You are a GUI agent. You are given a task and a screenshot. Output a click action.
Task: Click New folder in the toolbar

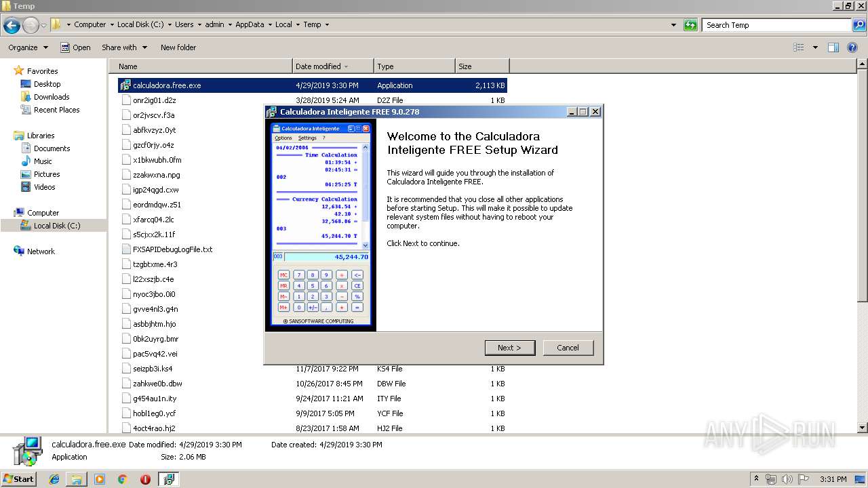pos(178,47)
